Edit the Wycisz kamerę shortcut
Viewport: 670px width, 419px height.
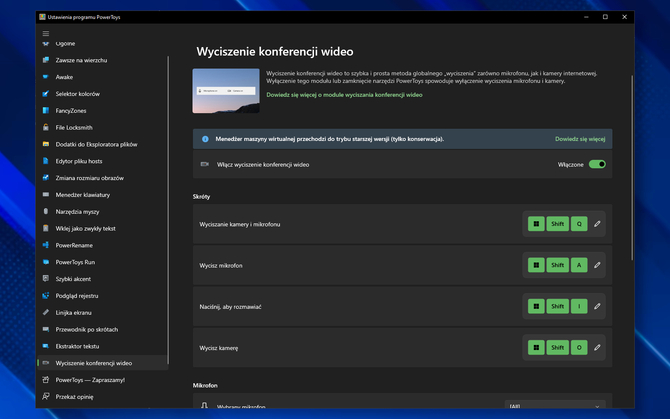pyautogui.click(x=597, y=348)
